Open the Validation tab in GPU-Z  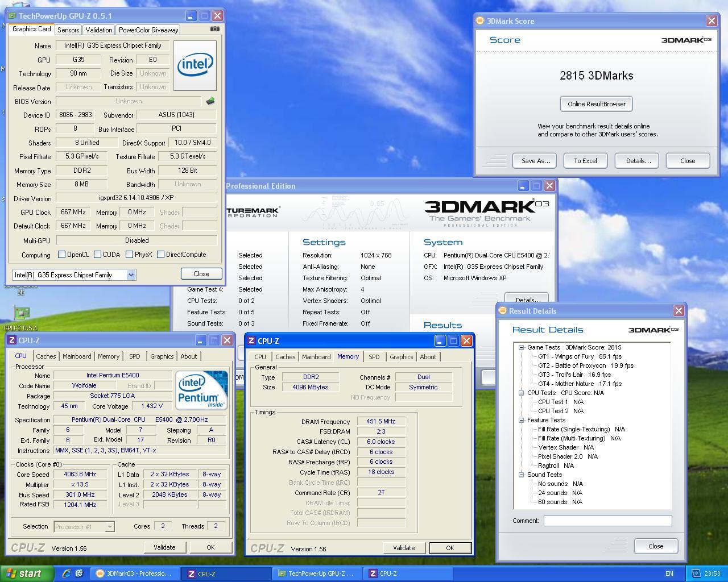(x=99, y=30)
